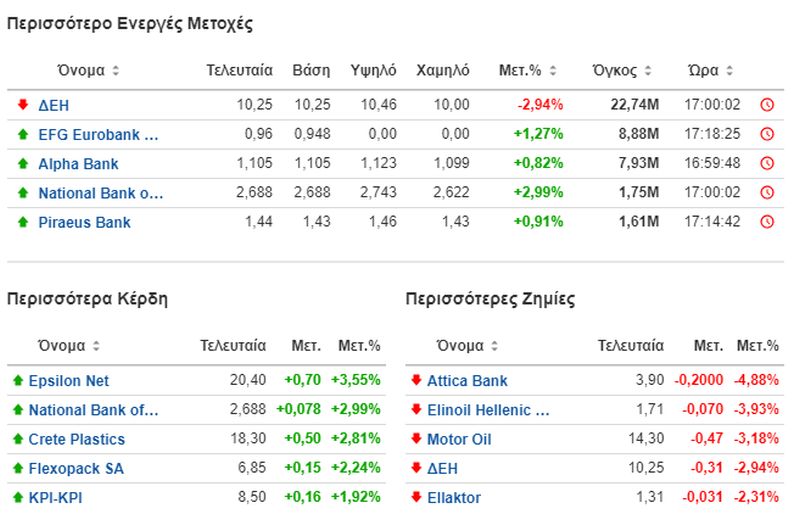The height and width of the screenshot is (520, 800).
Task: Sort active stocks by Μετ.% column arrows
Action: coord(553,70)
